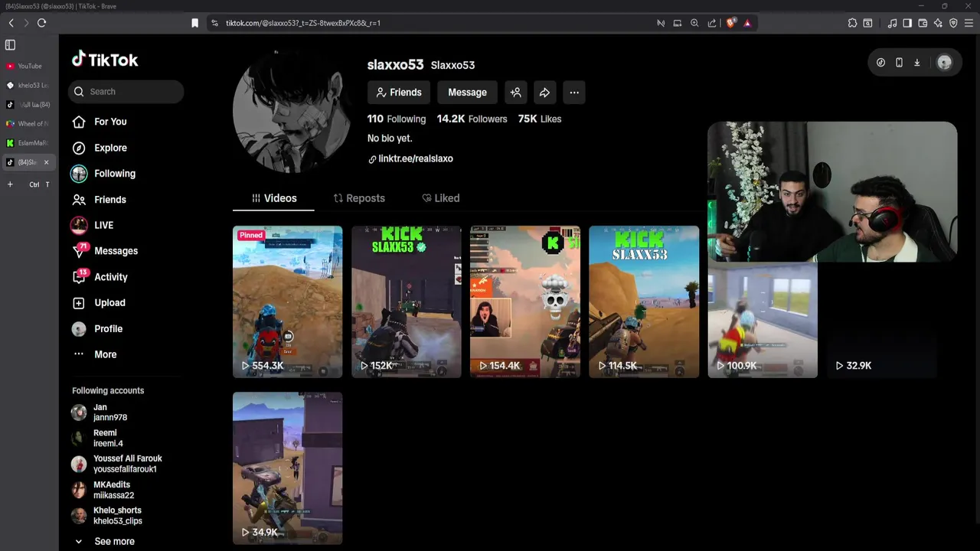Open the video with 114.5K views
The width and height of the screenshot is (980, 551).
coord(644,302)
